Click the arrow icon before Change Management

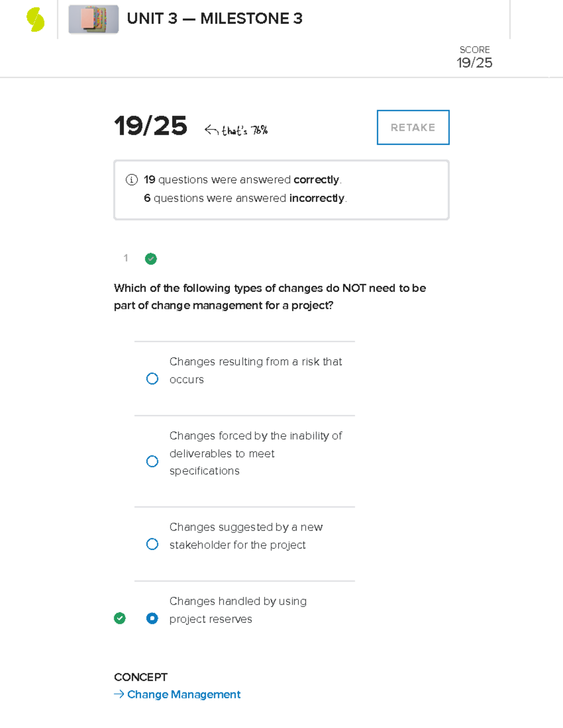pos(119,694)
